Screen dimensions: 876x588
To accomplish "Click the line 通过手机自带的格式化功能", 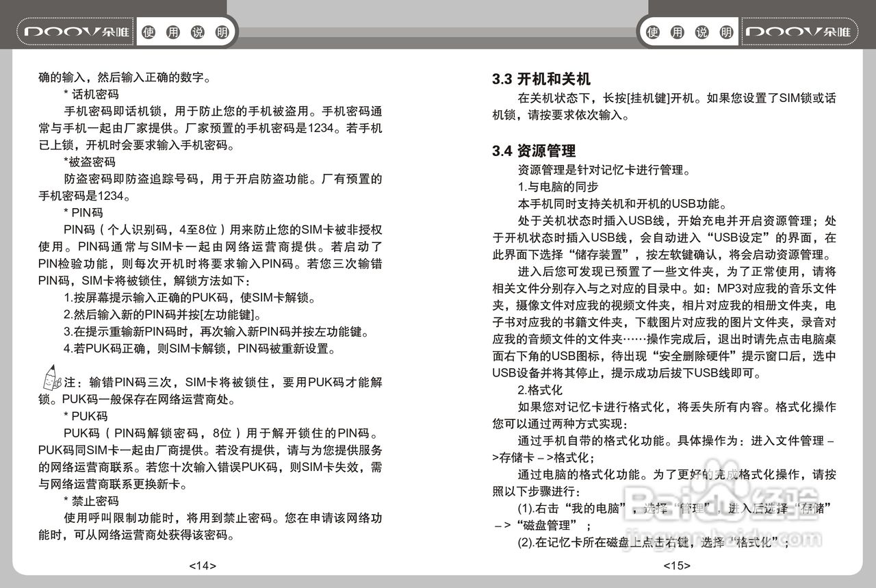I will [677, 441].
